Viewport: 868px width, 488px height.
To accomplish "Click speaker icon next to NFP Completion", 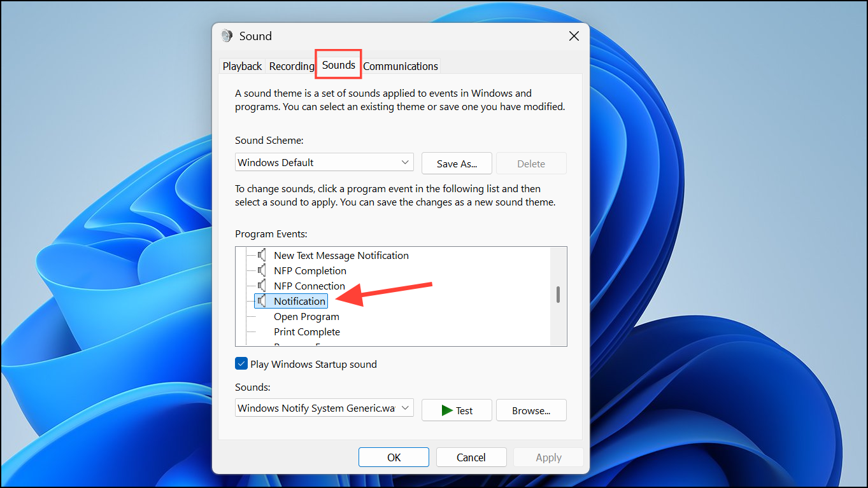I will 261,270.
